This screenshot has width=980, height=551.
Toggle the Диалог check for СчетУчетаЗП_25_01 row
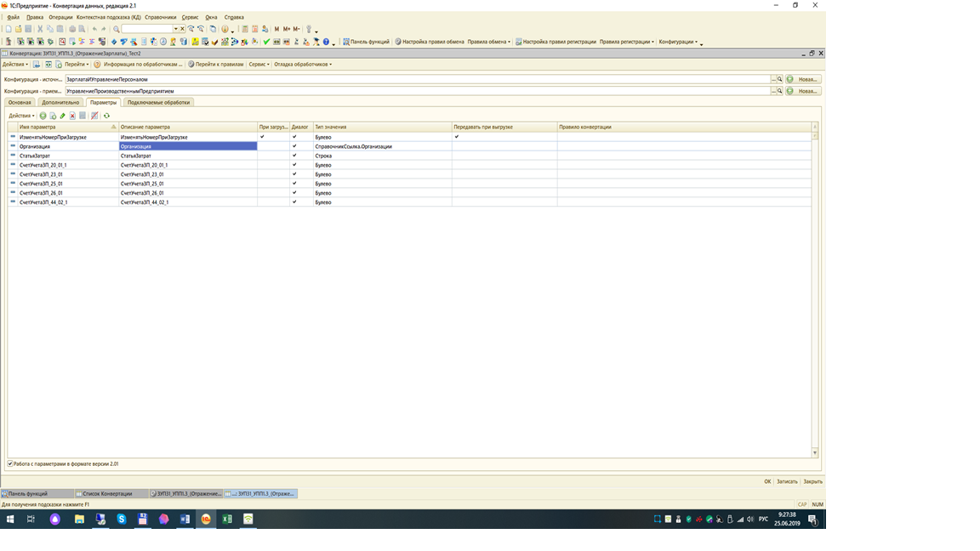click(294, 184)
